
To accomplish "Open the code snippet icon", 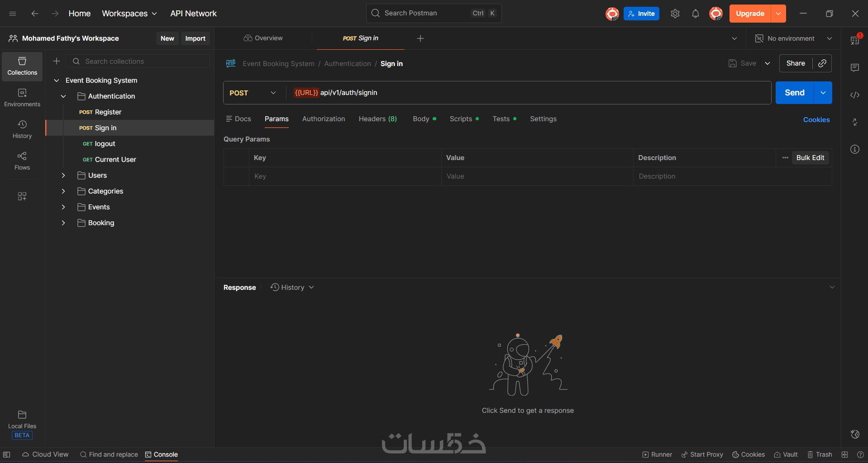I will coord(855,95).
